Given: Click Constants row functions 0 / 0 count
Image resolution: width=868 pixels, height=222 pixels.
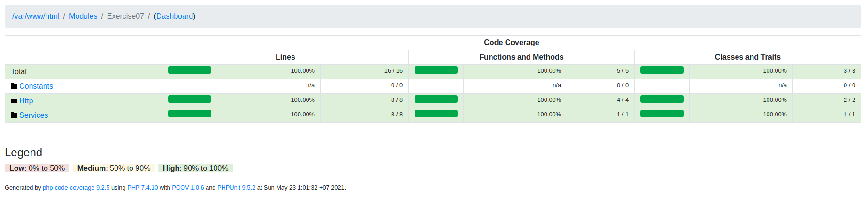Looking at the screenshot, I should [622, 85].
